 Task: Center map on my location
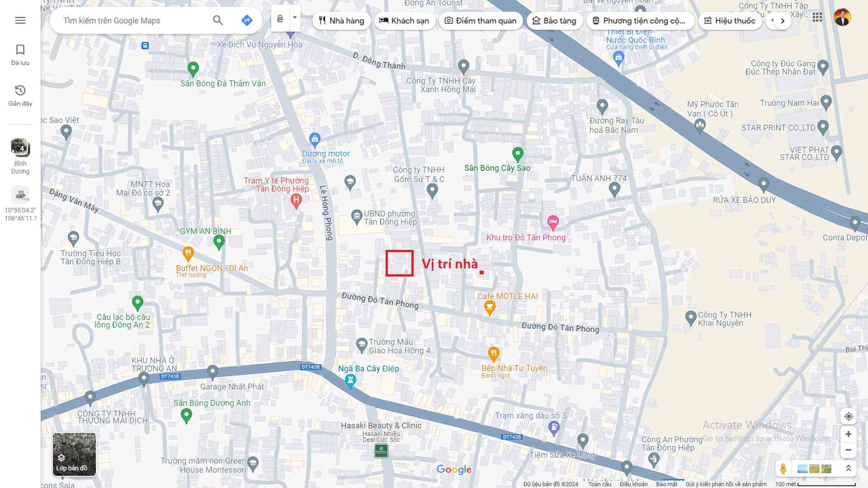click(849, 416)
